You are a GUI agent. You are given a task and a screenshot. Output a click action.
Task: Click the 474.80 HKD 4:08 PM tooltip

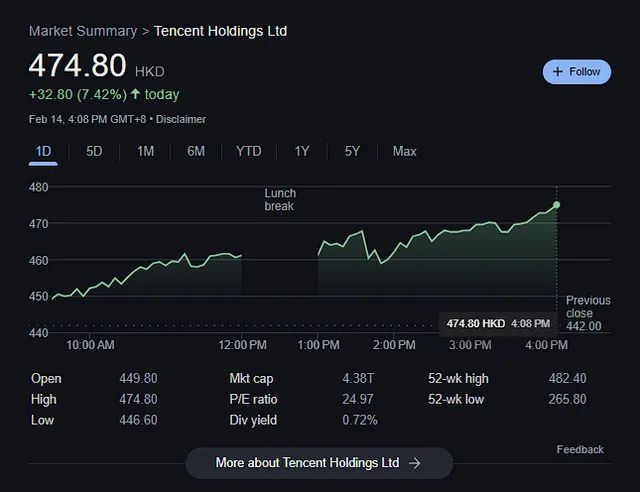pyautogui.click(x=498, y=324)
